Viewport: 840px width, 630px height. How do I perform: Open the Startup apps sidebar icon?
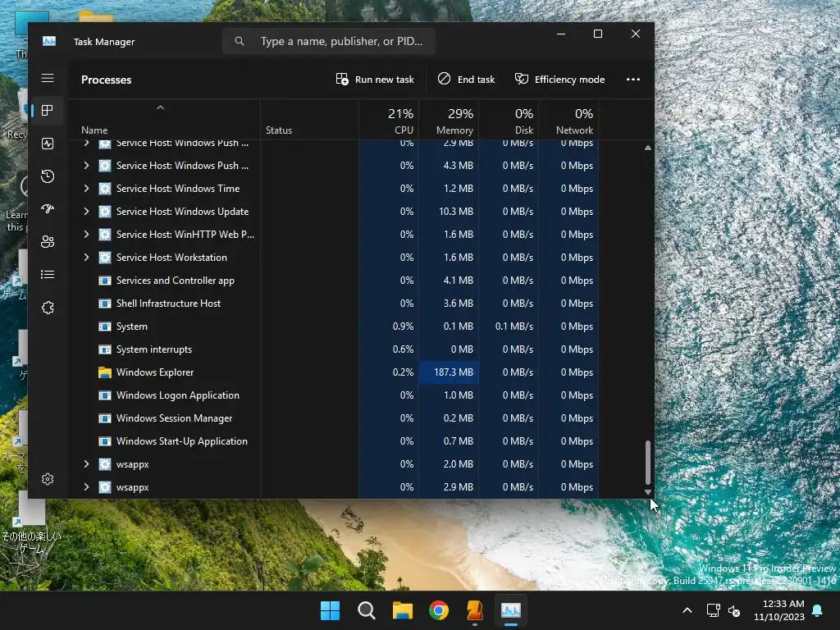pos(48,209)
